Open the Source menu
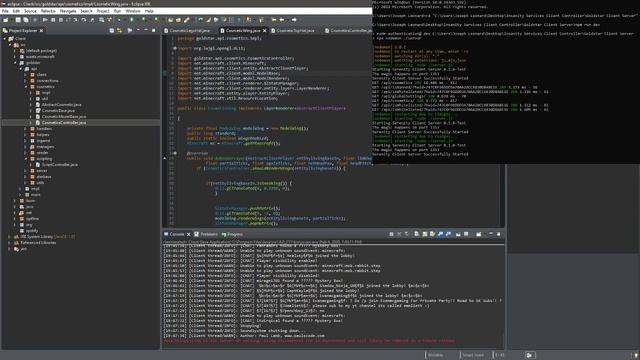 tap(30, 11)
